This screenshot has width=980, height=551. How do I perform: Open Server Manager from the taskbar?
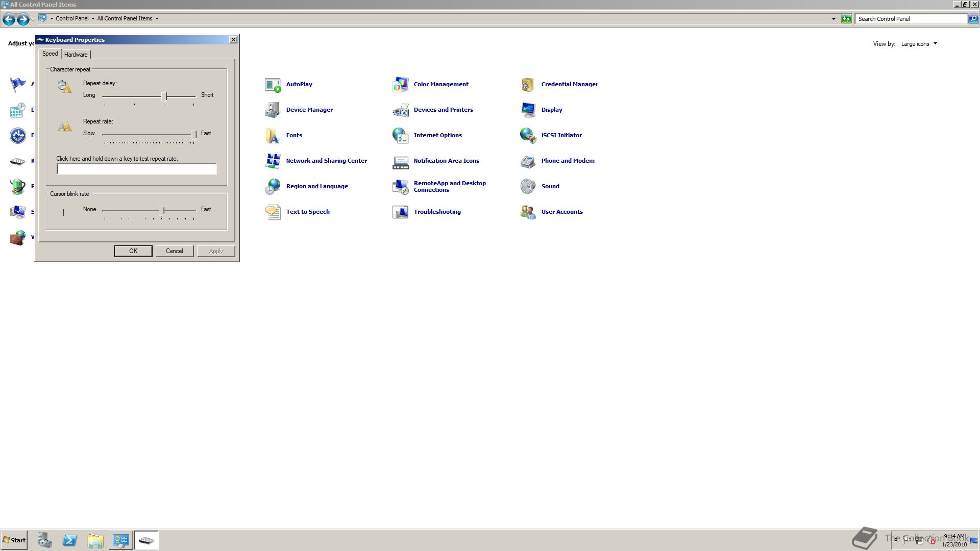tap(44, 540)
